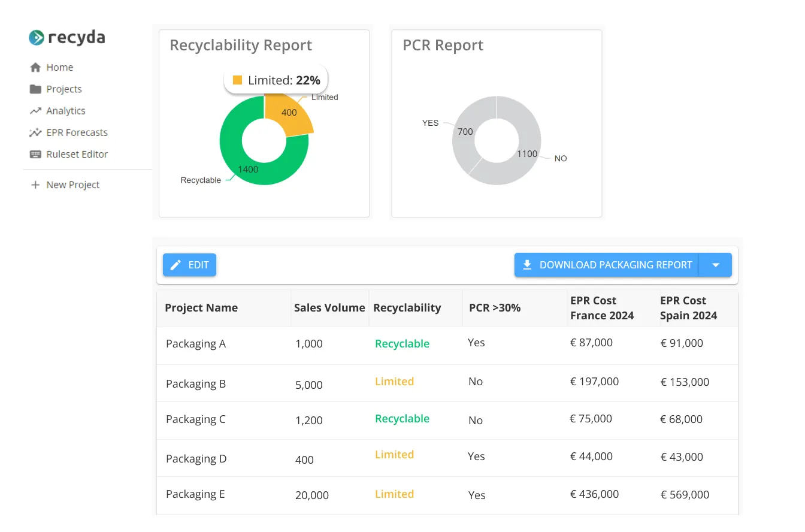Click the download arrow icon
The image size is (805, 532).
pyautogui.click(x=527, y=265)
